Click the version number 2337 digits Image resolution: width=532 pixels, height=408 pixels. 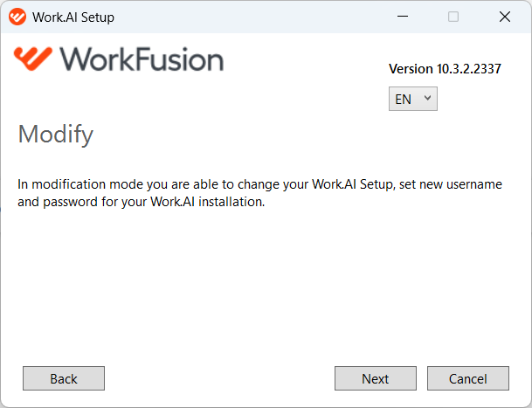(x=487, y=69)
